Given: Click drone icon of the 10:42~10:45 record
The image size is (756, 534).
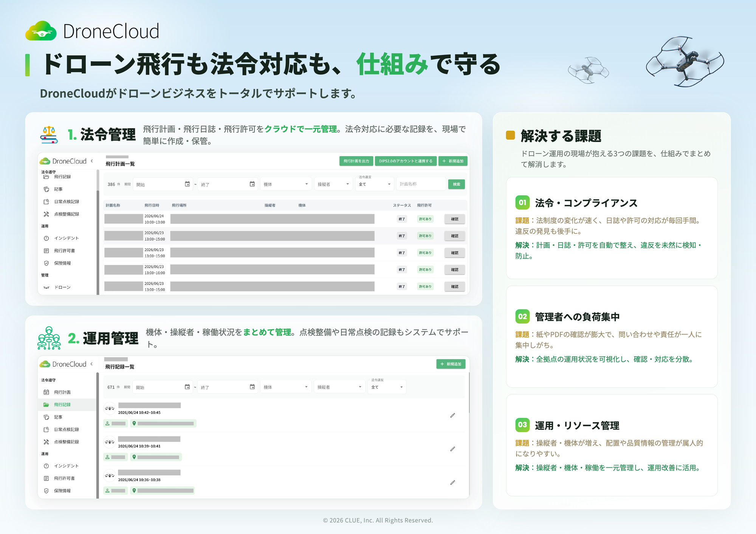Looking at the screenshot, I should tap(110, 409).
